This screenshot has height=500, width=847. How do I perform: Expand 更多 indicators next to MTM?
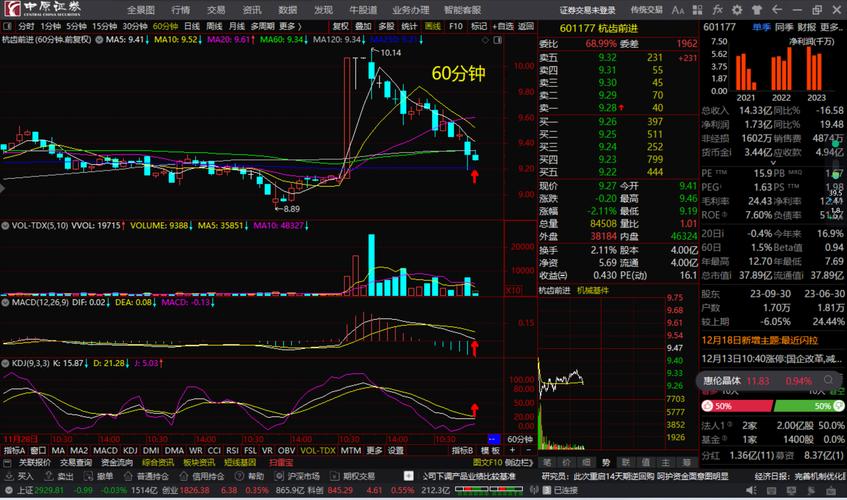pos(374,450)
